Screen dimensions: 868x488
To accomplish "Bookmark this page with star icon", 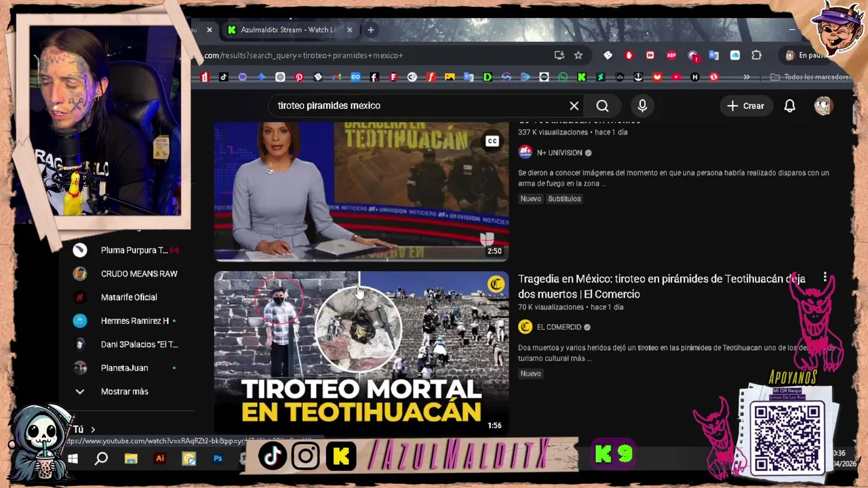I will pyautogui.click(x=578, y=56).
